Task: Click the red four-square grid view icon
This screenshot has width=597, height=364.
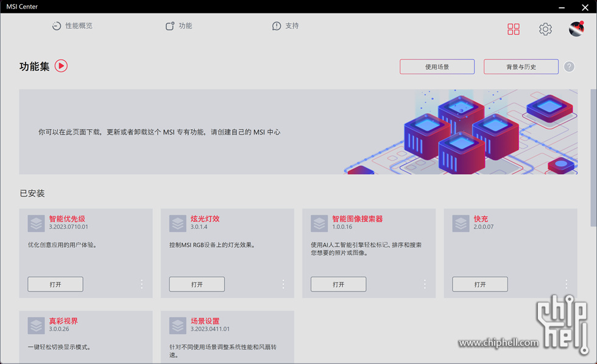Action: click(513, 29)
